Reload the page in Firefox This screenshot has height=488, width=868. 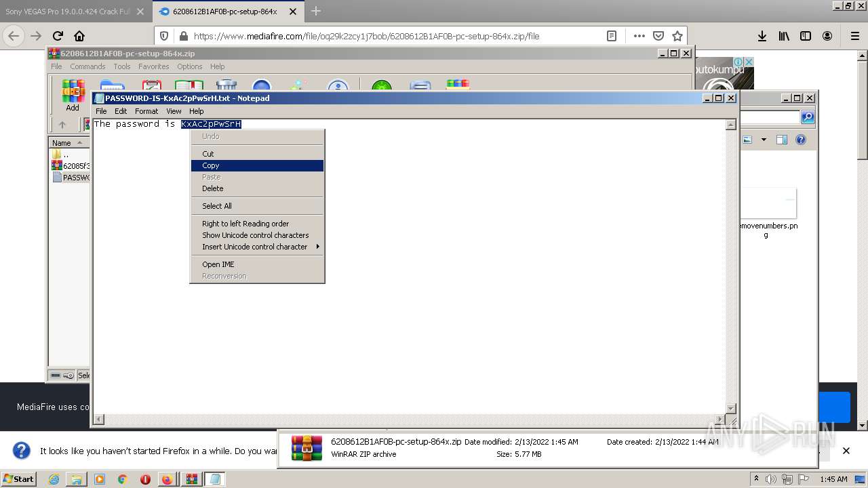tap(58, 36)
